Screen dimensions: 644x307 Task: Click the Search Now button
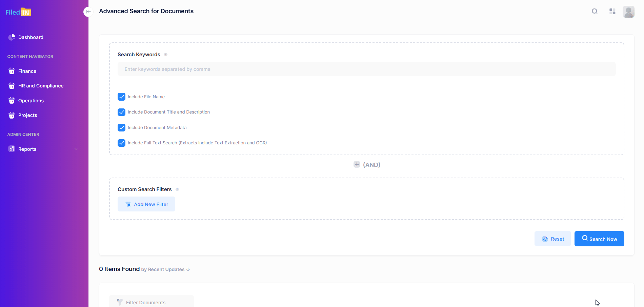599,239
